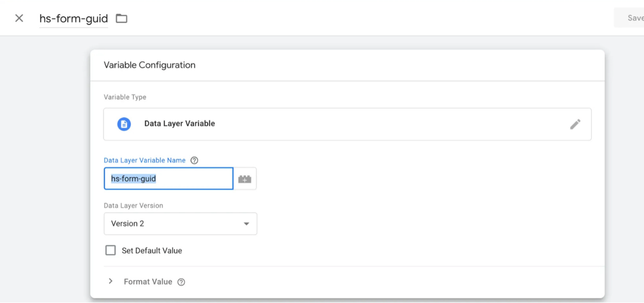Image resolution: width=644 pixels, height=303 pixels.
Task: Click the hs-form-guid variable title field
Action: tap(74, 18)
